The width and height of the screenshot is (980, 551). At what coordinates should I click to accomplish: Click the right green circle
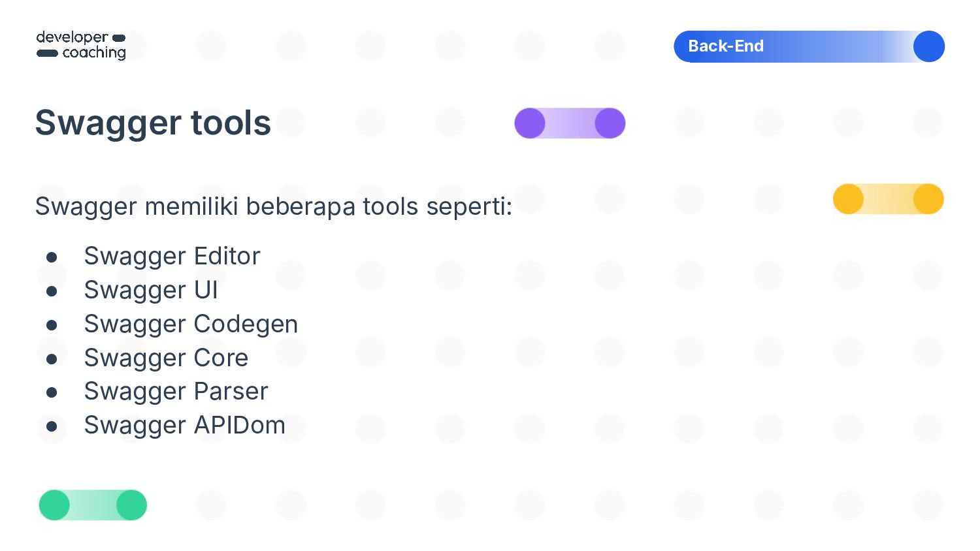131,505
